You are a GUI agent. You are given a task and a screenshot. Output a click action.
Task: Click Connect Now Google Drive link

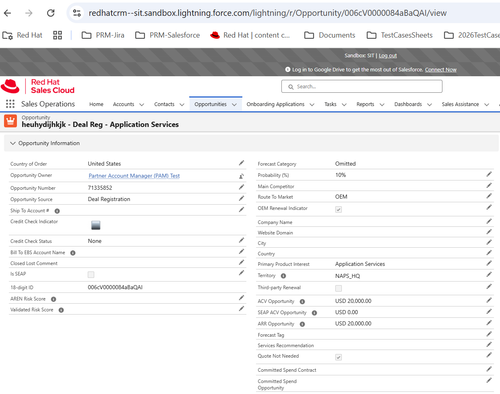(441, 70)
